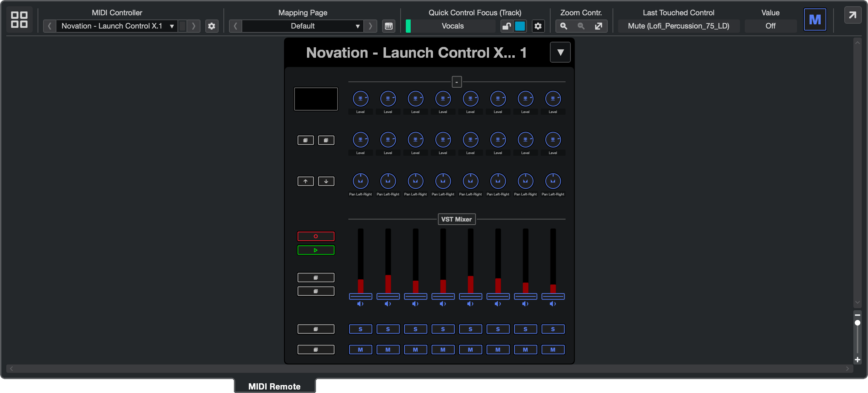Click the Last Touched Control value field

pyautogui.click(x=679, y=26)
